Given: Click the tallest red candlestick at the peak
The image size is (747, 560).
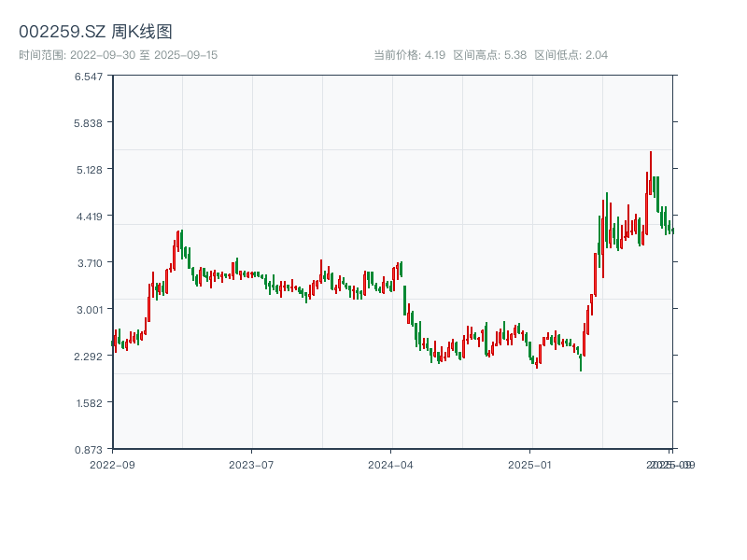Looking at the screenshot, I should tap(651, 173).
